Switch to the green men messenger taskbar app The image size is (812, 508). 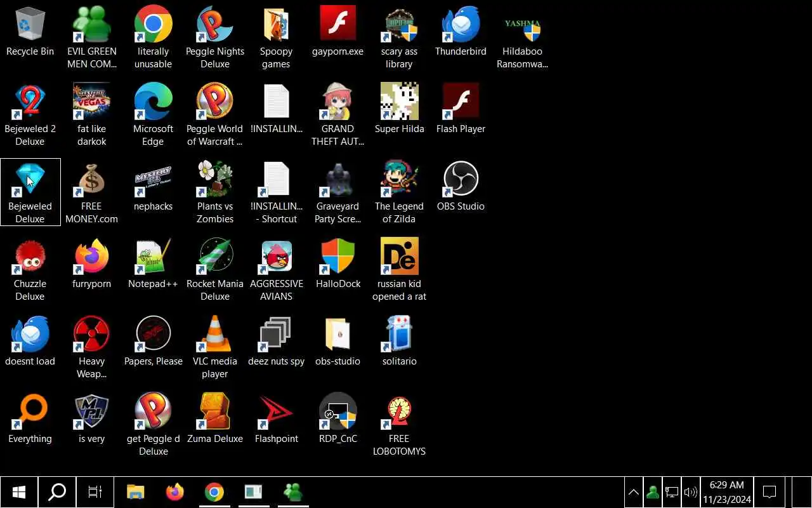(292, 492)
